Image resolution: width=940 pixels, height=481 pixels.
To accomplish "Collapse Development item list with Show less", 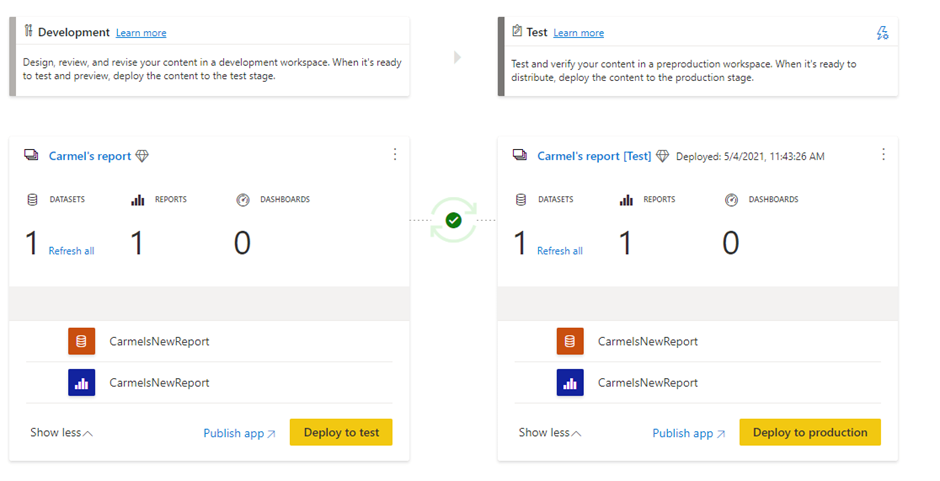I will 61,433.
